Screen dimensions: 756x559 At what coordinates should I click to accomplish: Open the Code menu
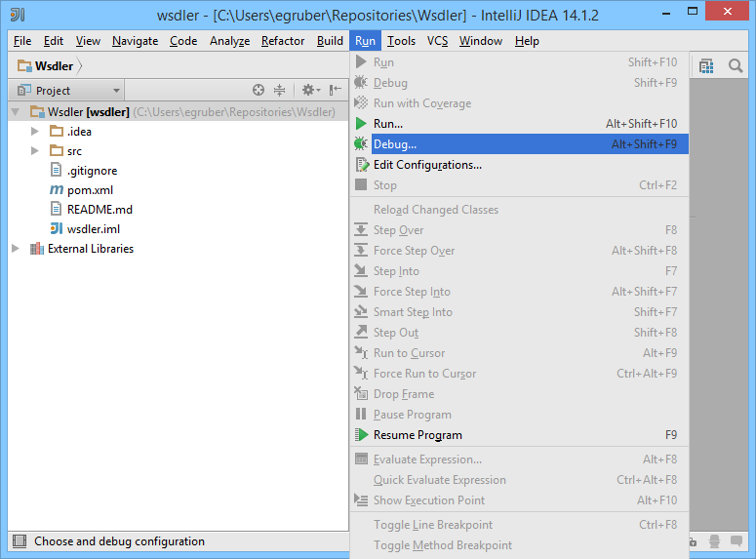pyautogui.click(x=183, y=41)
